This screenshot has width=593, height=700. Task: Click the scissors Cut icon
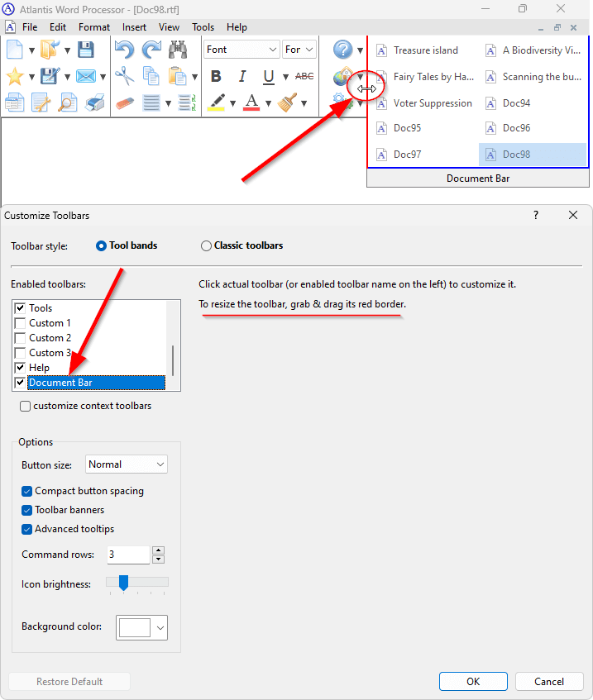pyautogui.click(x=124, y=76)
